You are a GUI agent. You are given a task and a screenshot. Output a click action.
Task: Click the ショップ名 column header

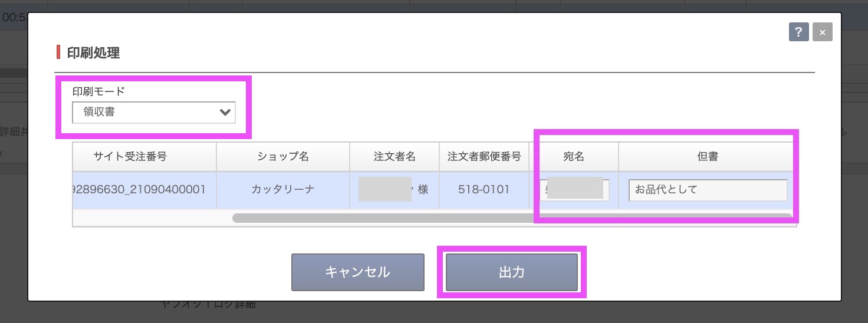282,157
